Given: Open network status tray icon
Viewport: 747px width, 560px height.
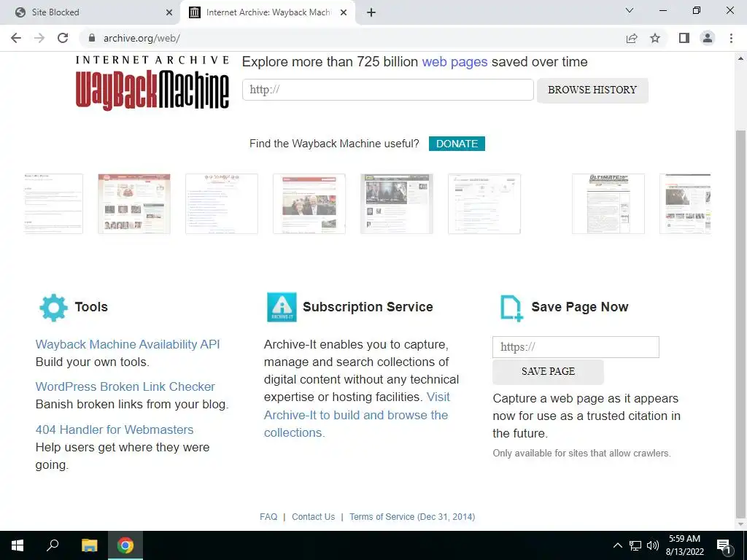Looking at the screenshot, I should [x=635, y=545].
